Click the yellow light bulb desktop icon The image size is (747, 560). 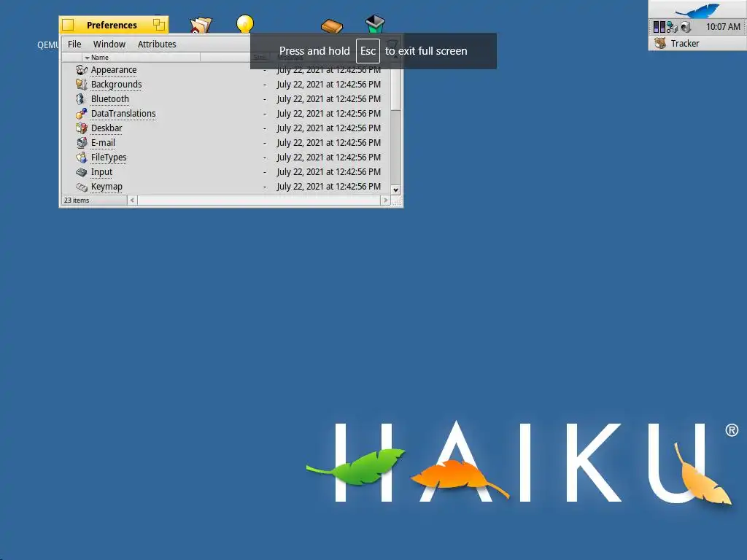click(x=245, y=24)
